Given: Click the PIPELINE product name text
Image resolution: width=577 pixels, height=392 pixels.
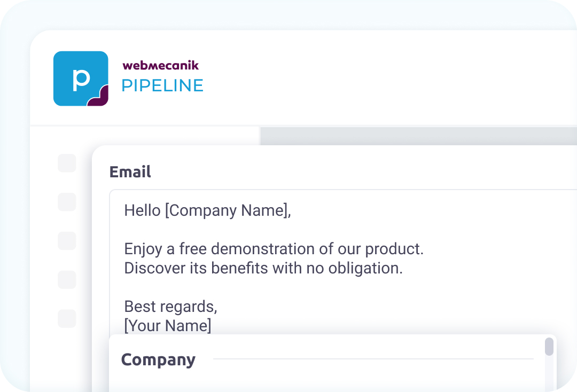Looking at the screenshot, I should tap(162, 85).
